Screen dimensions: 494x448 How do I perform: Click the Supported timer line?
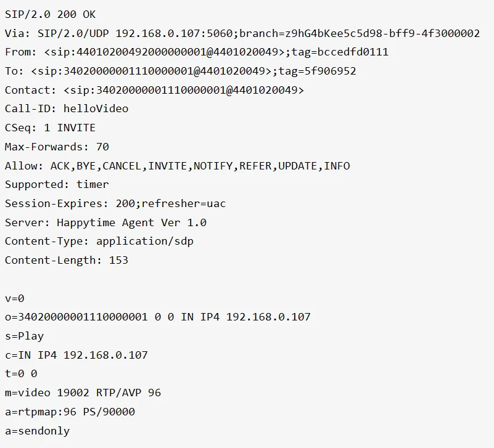point(57,185)
